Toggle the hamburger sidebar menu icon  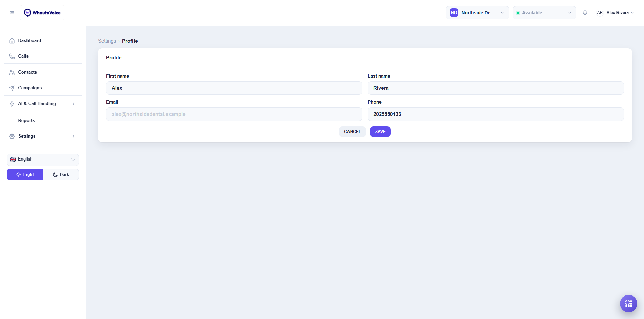12,13
